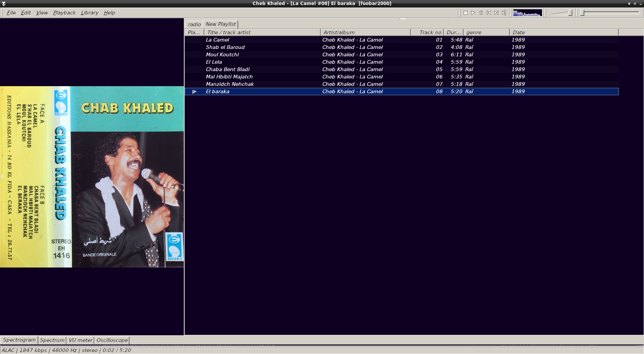Sort by the Artist/album column header
The width and height of the screenshot is (644, 354).
365,33
